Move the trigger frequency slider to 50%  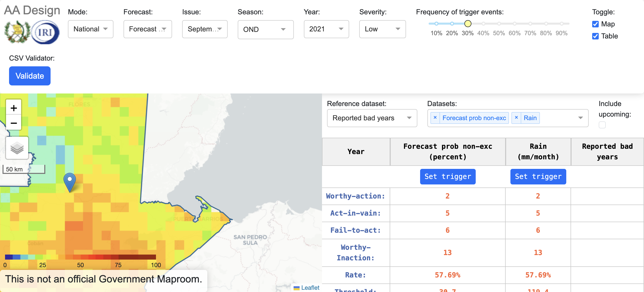499,24
